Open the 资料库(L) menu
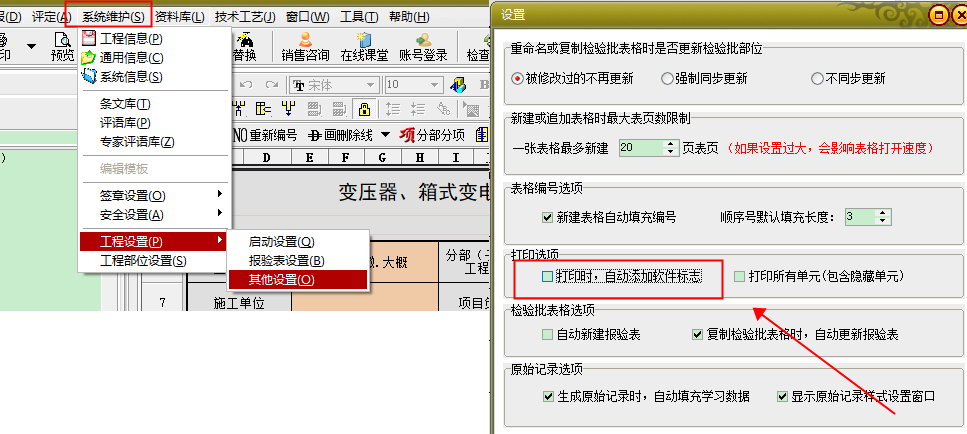The image size is (967, 434). (x=179, y=17)
